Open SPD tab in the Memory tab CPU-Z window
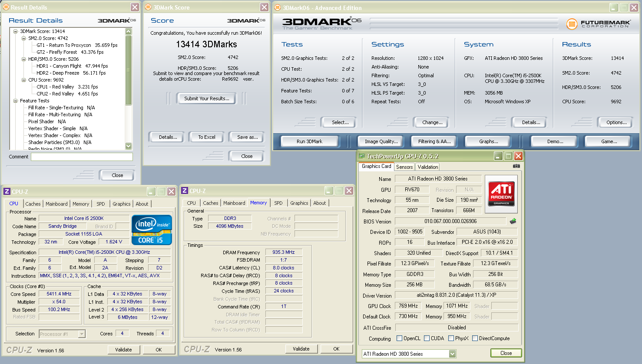 [278, 203]
